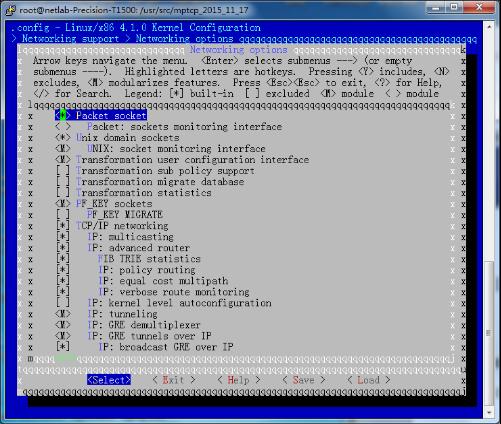The height and width of the screenshot is (424, 501).
Task: Click the vertical scrollbar thumb
Action: 489,333
